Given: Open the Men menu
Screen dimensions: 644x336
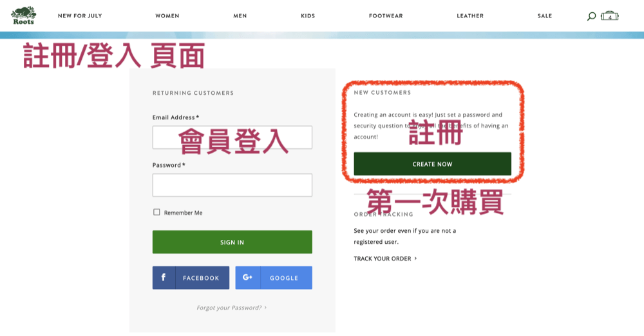Looking at the screenshot, I should (240, 16).
